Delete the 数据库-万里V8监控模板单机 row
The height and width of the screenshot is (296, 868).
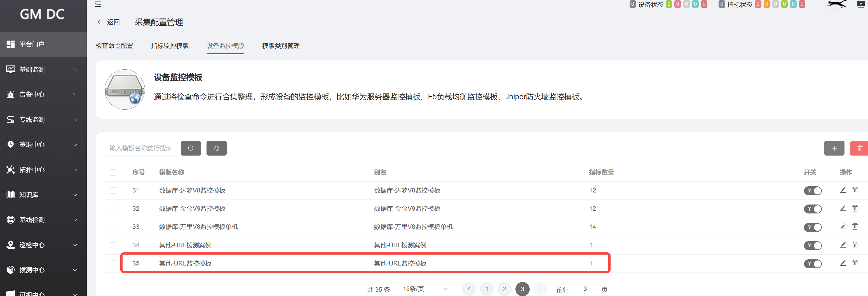[x=855, y=226]
